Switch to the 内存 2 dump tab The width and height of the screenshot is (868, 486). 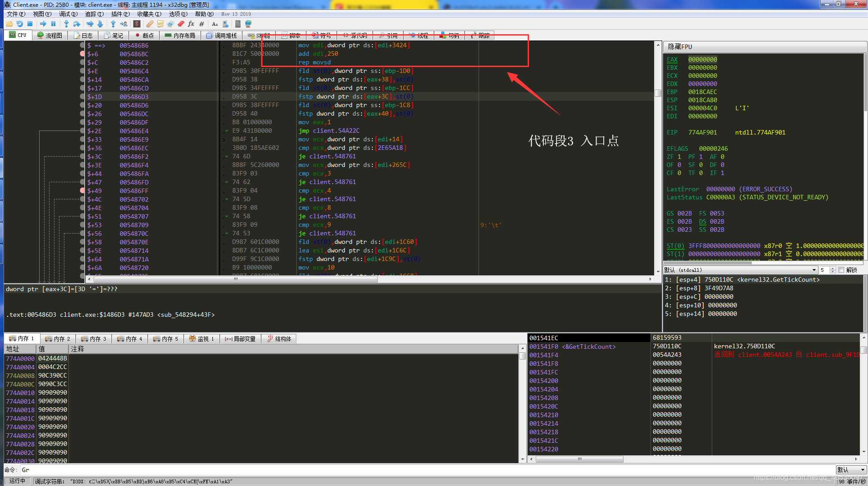click(58, 339)
